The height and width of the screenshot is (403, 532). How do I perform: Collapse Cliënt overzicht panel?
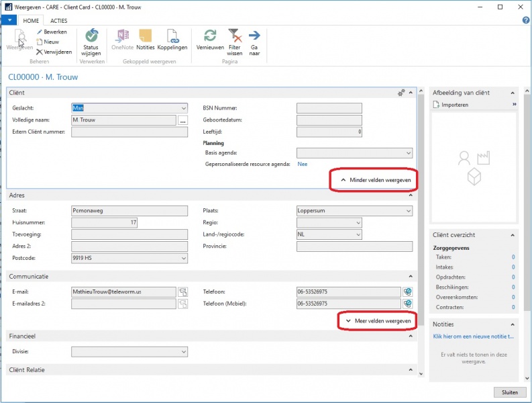pyautogui.click(x=513, y=235)
